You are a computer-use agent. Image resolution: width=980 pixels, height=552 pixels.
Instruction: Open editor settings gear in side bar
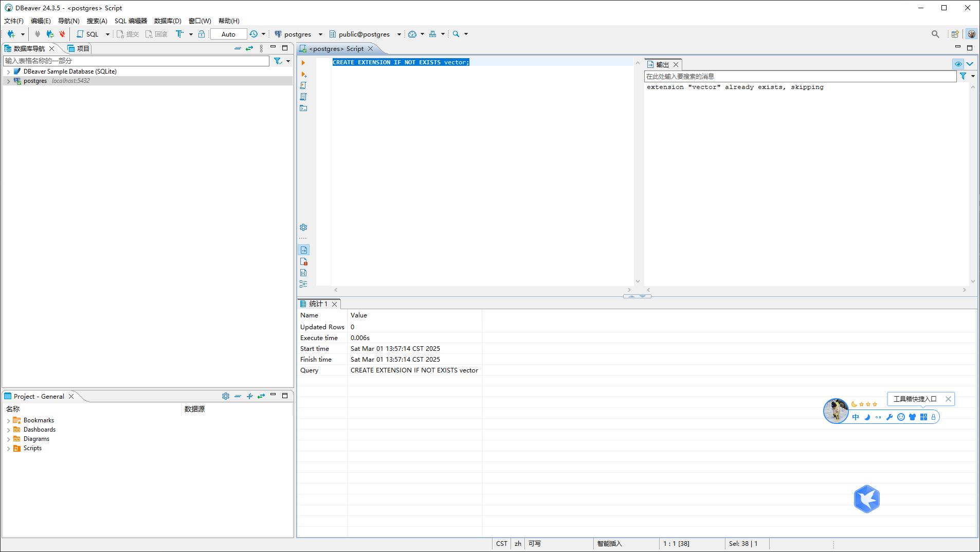(x=303, y=227)
